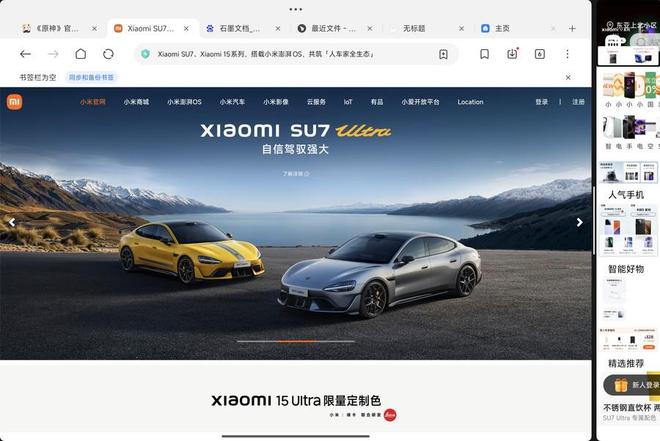Viewport: 660px width, 441px height.
Task: Click 登录 login link
Action: click(x=542, y=102)
